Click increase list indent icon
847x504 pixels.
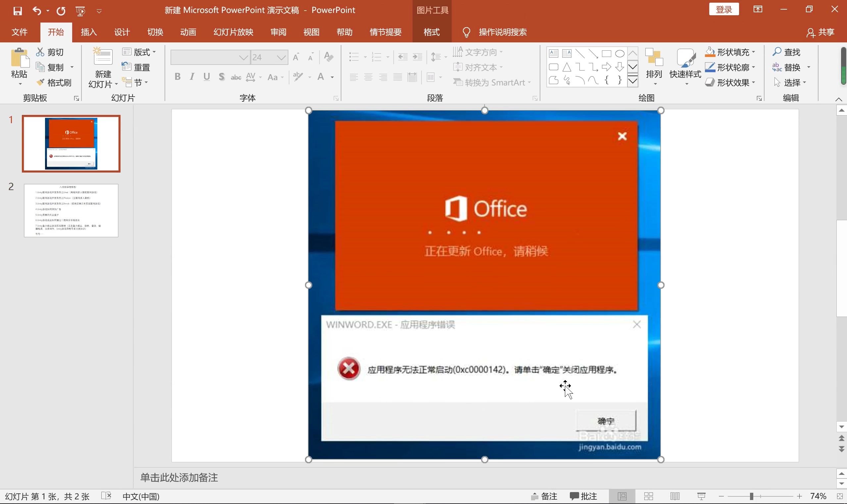click(418, 57)
